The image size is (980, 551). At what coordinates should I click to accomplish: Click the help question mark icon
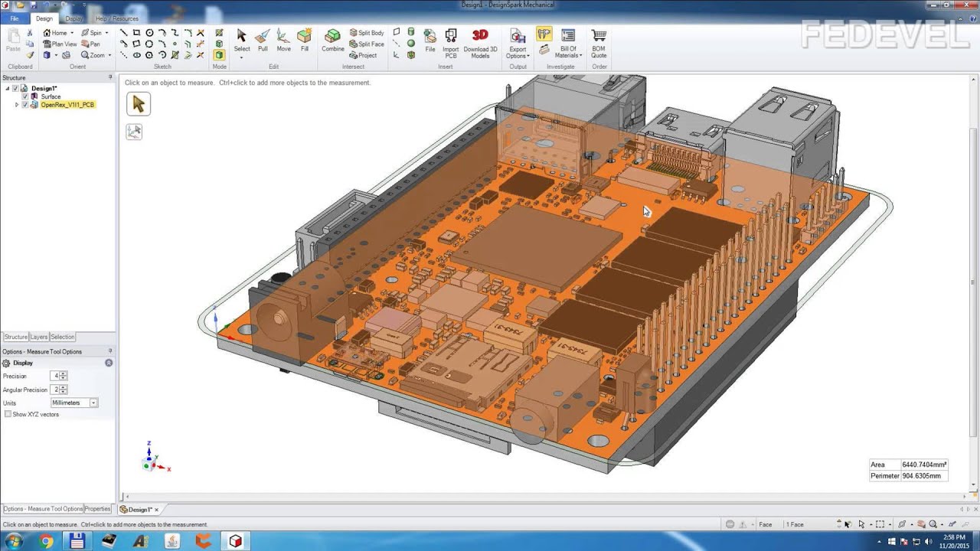[x=972, y=18]
